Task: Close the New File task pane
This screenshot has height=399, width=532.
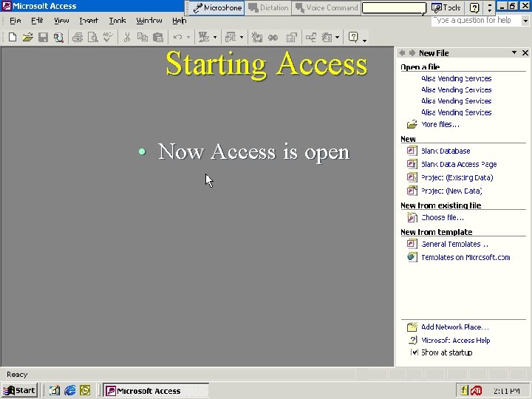Action: click(525, 52)
